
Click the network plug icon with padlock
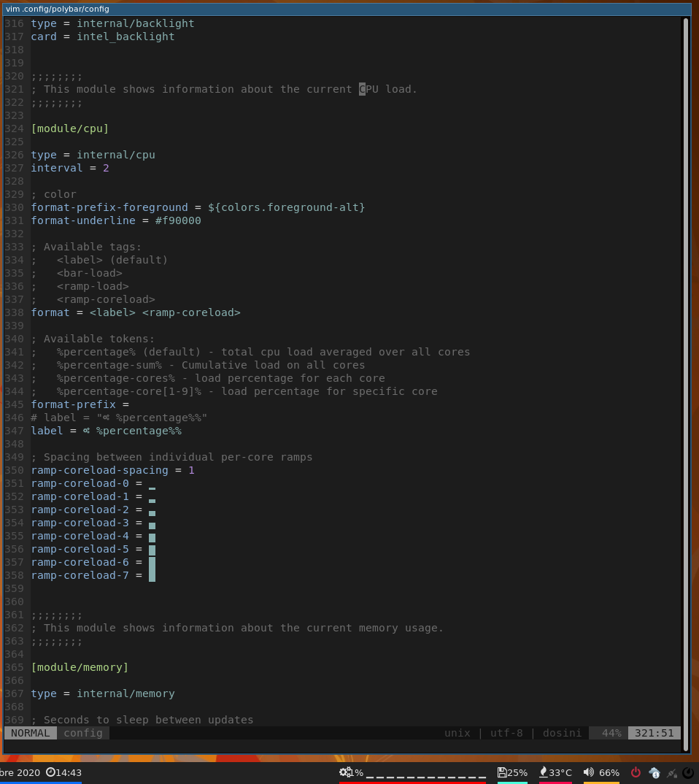[673, 773]
